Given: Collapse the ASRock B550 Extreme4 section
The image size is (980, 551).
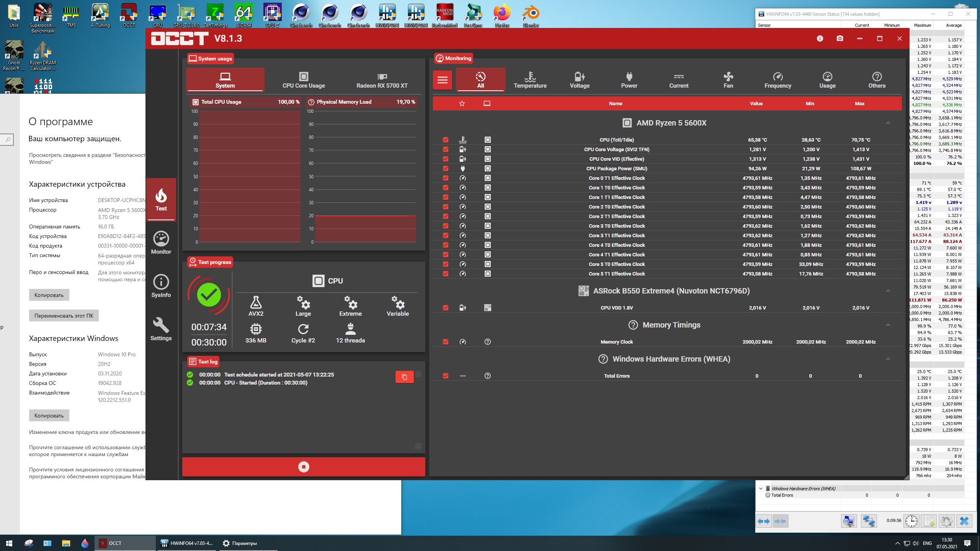Looking at the screenshot, I should (888, 291).
